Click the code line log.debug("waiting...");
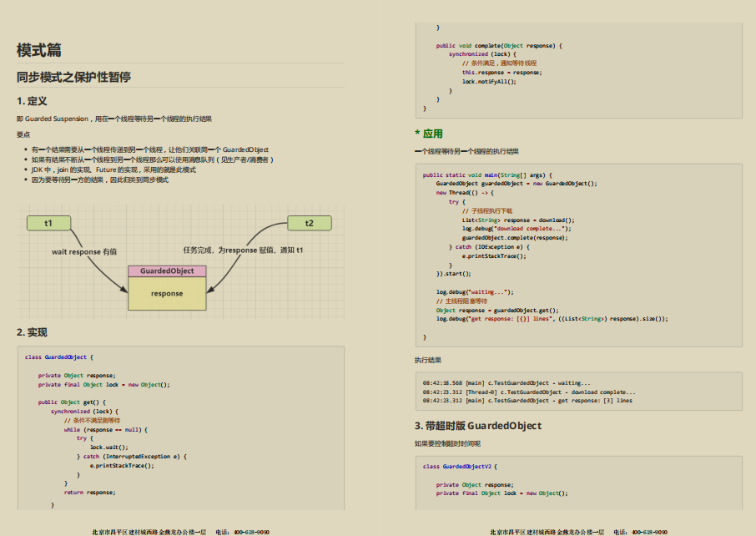The width and height of the screenshot is (756, 536). tap(475, 292)
